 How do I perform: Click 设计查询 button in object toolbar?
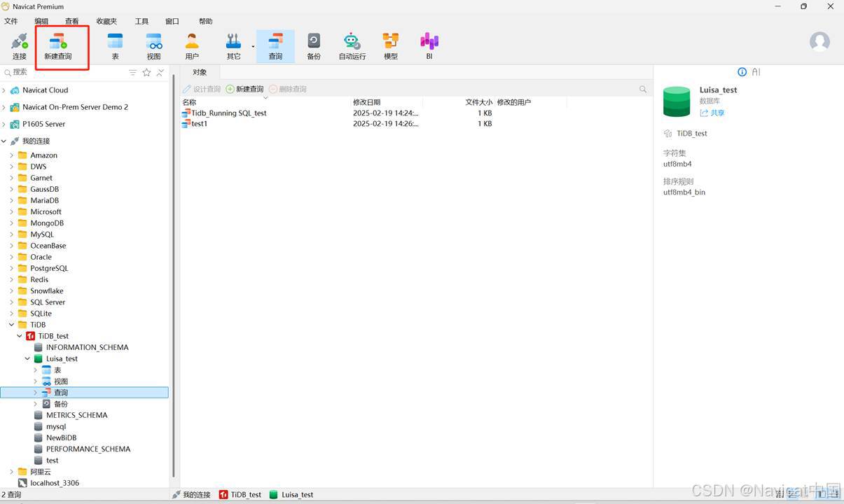coord(202,90)
